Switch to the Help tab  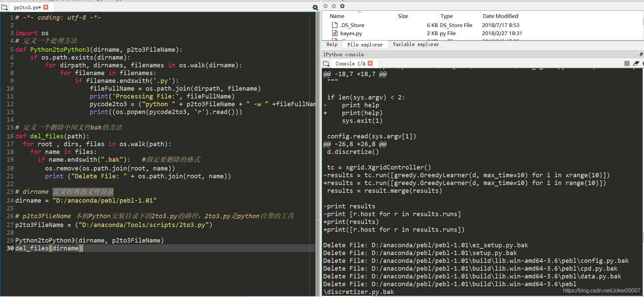[x=332, y=44]
